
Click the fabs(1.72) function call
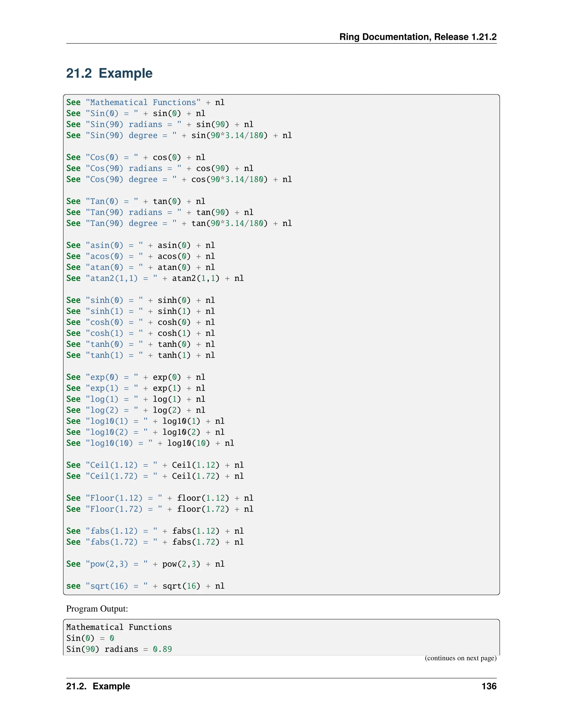195,542
